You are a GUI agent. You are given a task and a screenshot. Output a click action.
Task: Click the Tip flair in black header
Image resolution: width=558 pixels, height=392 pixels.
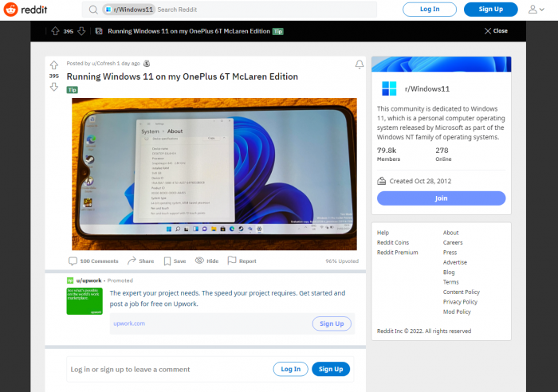tap(278, 31)
